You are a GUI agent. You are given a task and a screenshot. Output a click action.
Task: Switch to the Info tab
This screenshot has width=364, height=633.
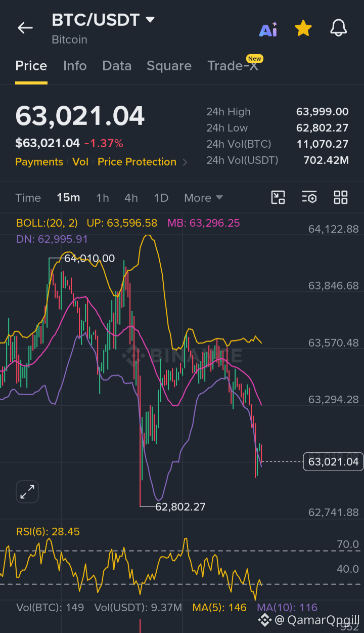(75, 66)
